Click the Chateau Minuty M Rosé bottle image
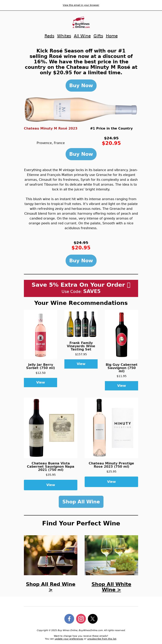 coord(81,110)
